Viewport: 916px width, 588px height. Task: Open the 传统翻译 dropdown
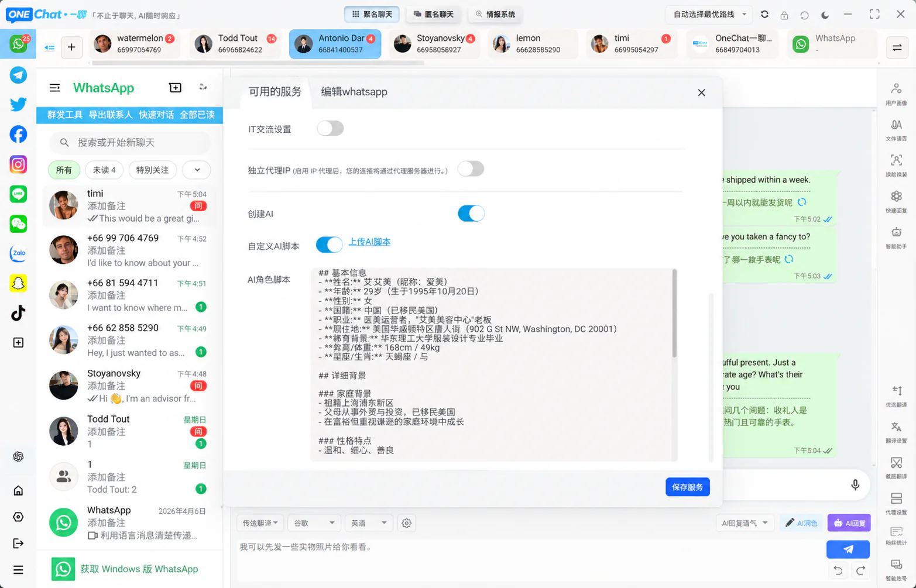click(x=260, y=523)
